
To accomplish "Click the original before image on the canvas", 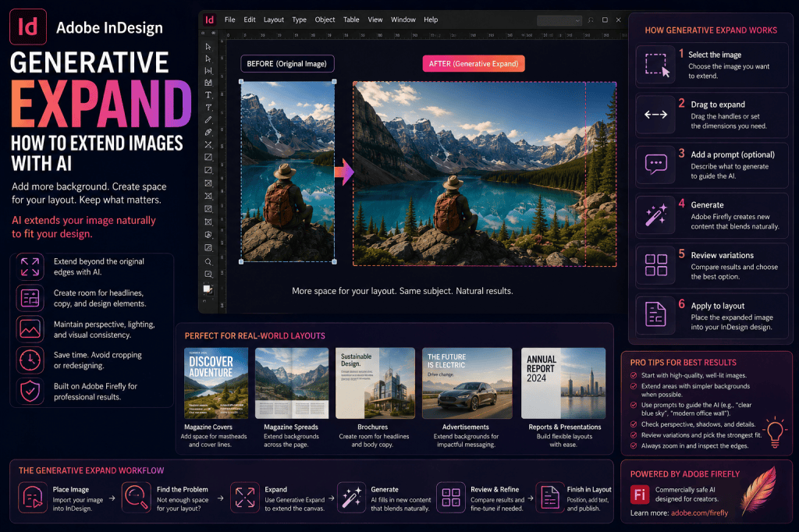I will coord(288,172).
